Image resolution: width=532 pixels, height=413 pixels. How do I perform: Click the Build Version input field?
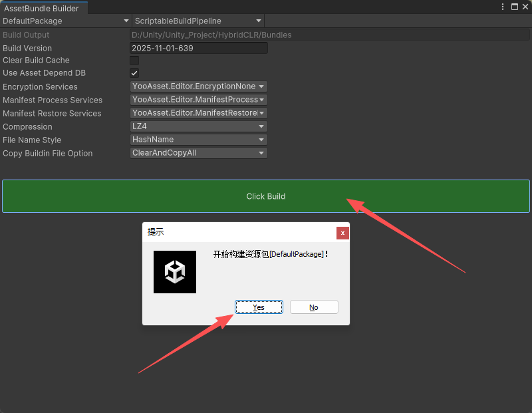(198, 48)
